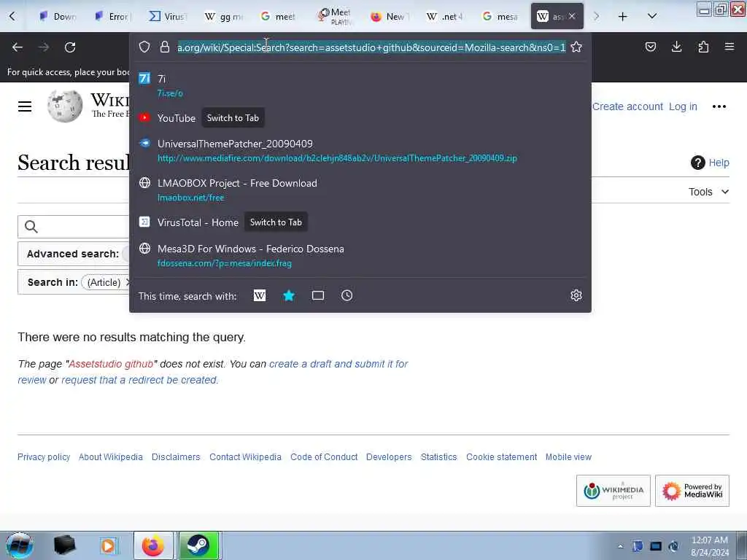This screenshot has width=747, height=560.
Task: Bookmark this page with the star
Action: tap(576, 47)
